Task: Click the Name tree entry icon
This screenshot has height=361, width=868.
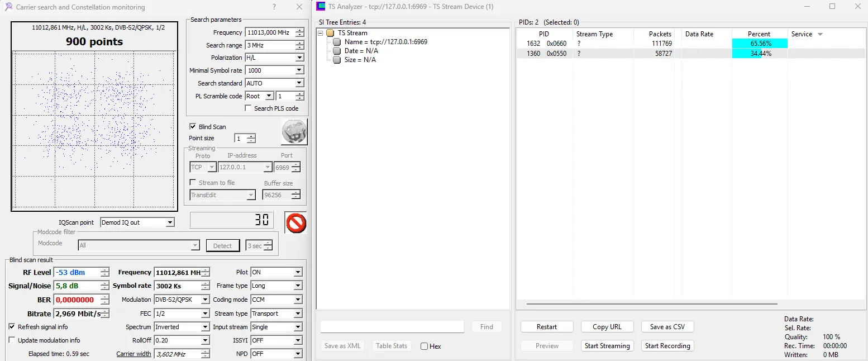Action: (337, 42)
